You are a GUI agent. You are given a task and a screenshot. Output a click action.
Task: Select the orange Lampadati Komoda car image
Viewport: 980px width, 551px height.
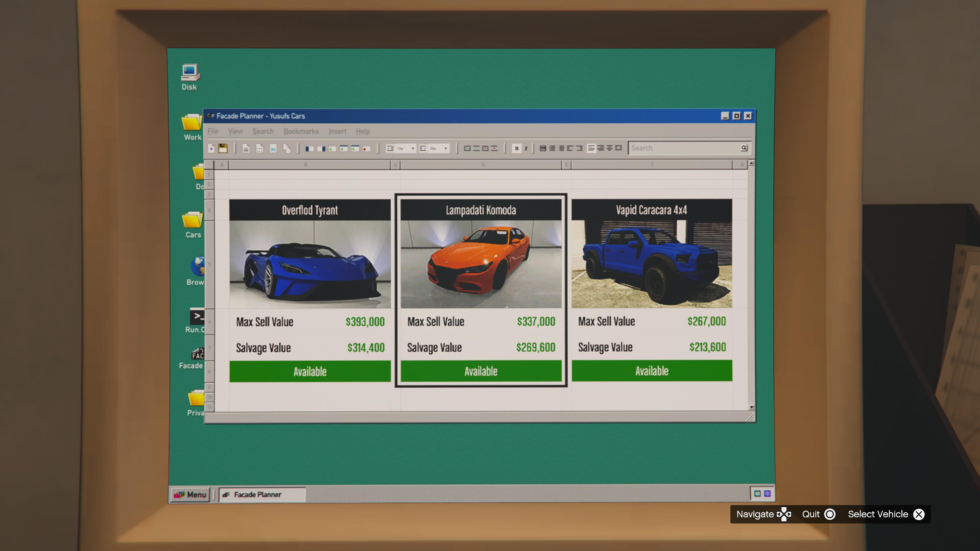(481, 264)
